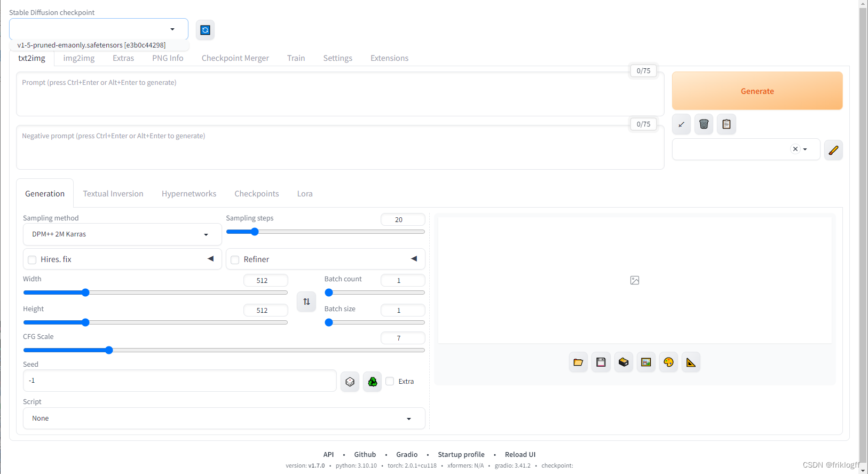Click the Seed input field
Screen dimensions: 868x474
180,381
